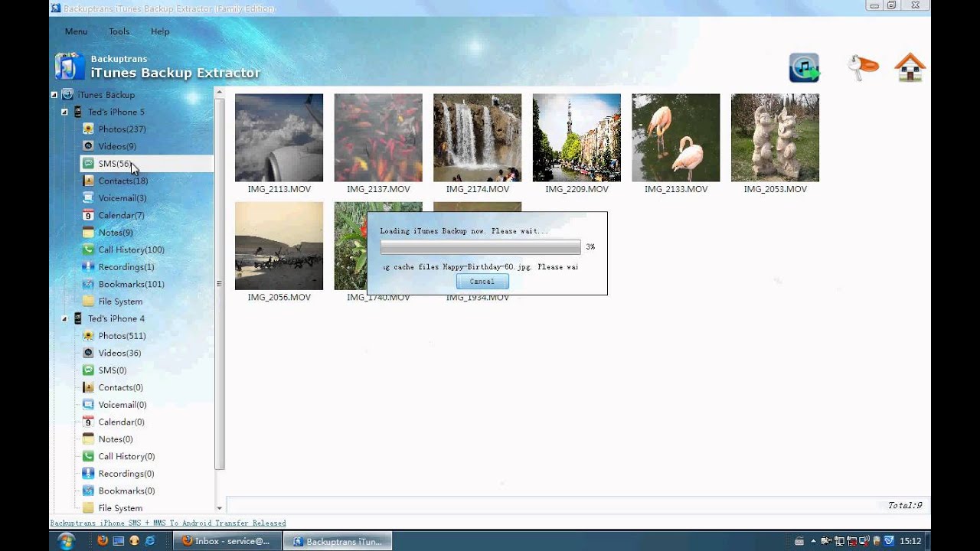The height and width of the screenshot is (551, 980).
Task: Select the IMG_2209.MOV canal thumbnail
Action: [577, 138]
